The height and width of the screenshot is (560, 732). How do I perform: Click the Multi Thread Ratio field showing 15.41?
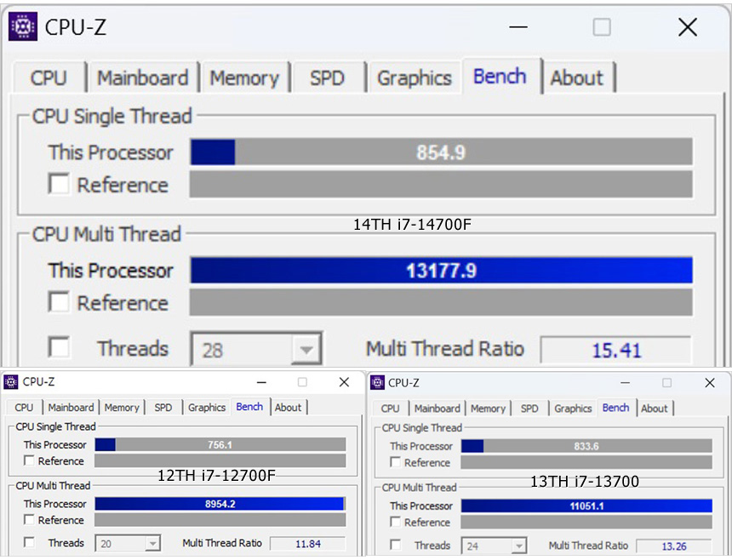(x=615, y=350)
